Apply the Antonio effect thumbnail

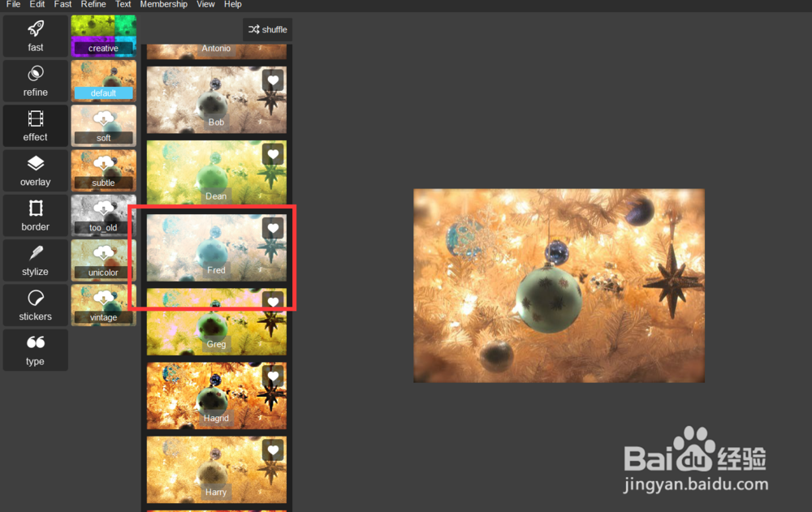click(217, 52)
